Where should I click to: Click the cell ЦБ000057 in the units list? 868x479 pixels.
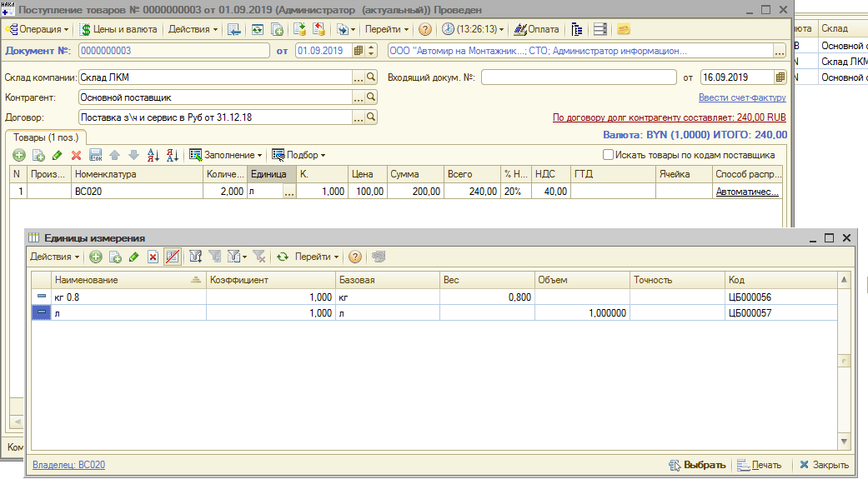coord(780,313)
